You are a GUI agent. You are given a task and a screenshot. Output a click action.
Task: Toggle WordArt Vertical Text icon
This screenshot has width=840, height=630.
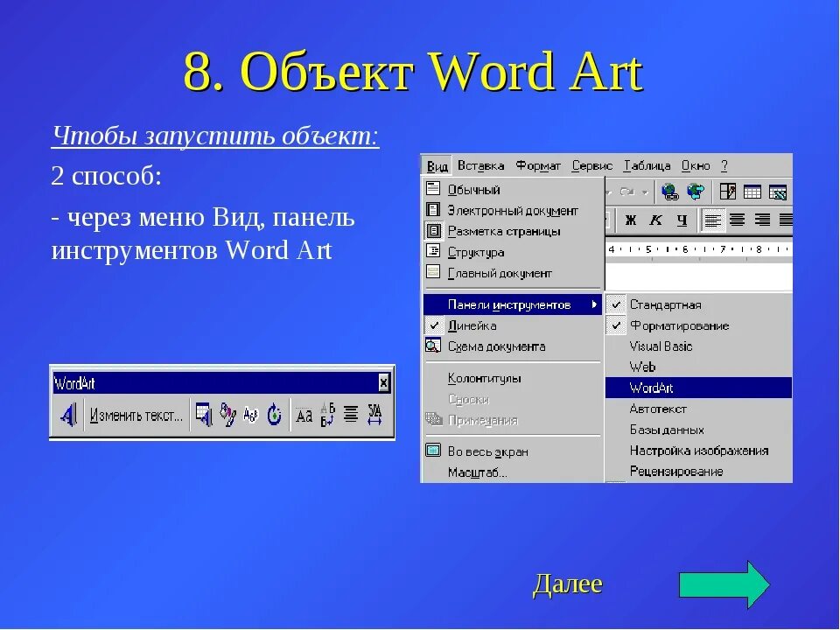click(327, 415)
